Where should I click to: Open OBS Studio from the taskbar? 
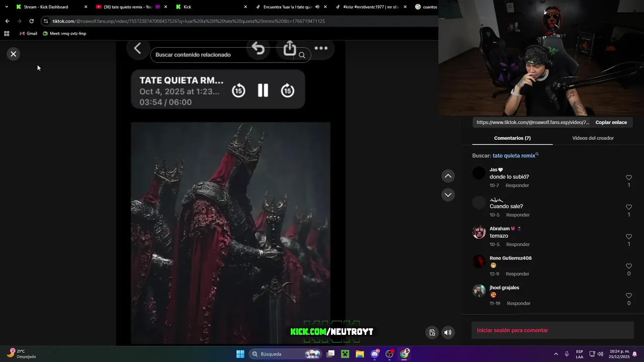389,354
